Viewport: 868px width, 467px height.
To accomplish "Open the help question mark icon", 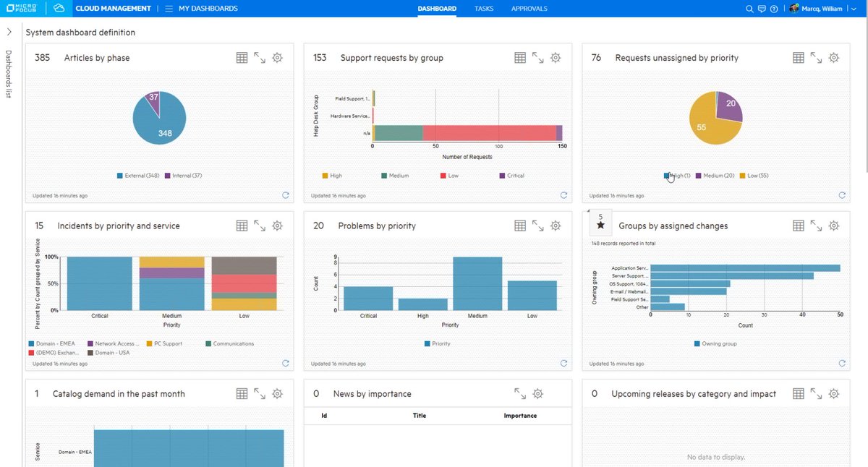I will point(774,9).
